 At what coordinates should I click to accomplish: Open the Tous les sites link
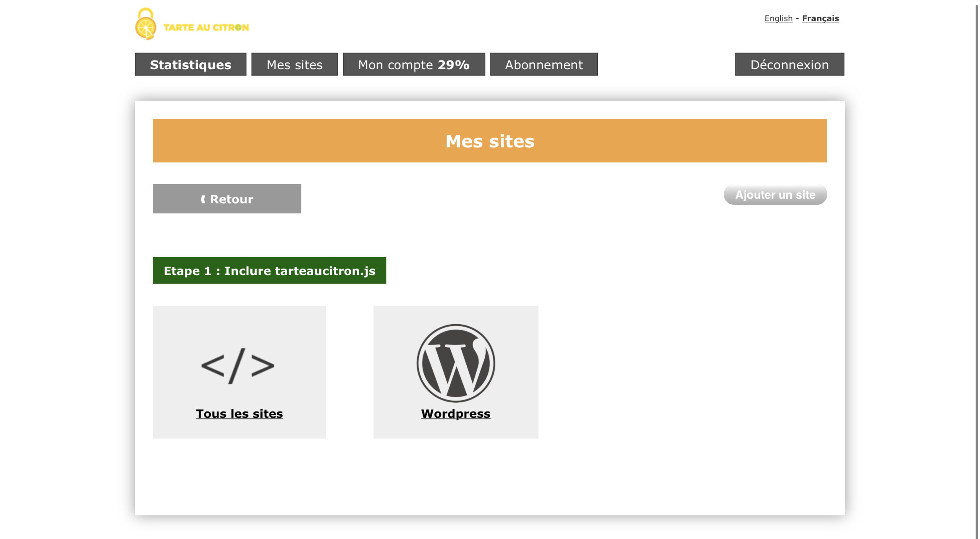[x=239, y=413]
